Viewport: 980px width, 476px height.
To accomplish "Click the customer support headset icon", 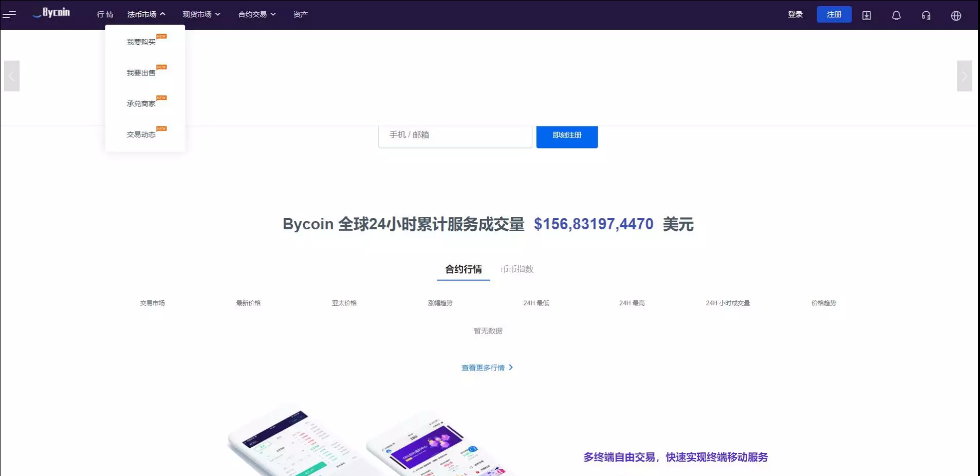I will click(926, 15).
